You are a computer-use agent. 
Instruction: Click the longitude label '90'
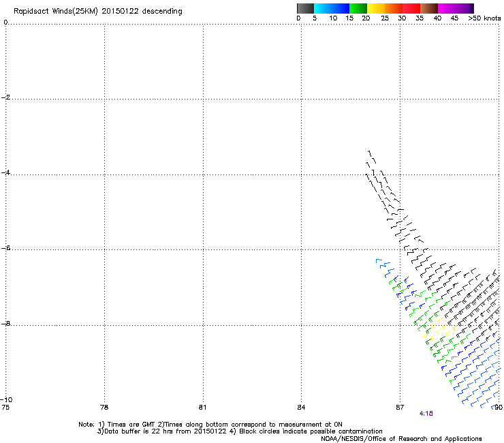point(499,408)
